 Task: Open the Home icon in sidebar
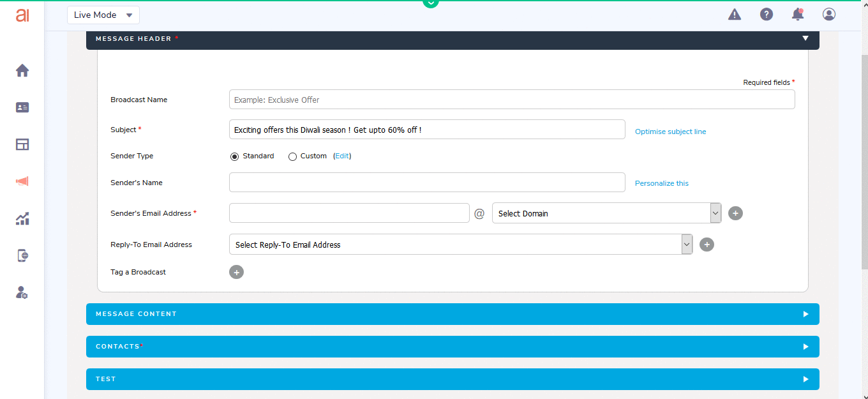[x=22, y=70]
